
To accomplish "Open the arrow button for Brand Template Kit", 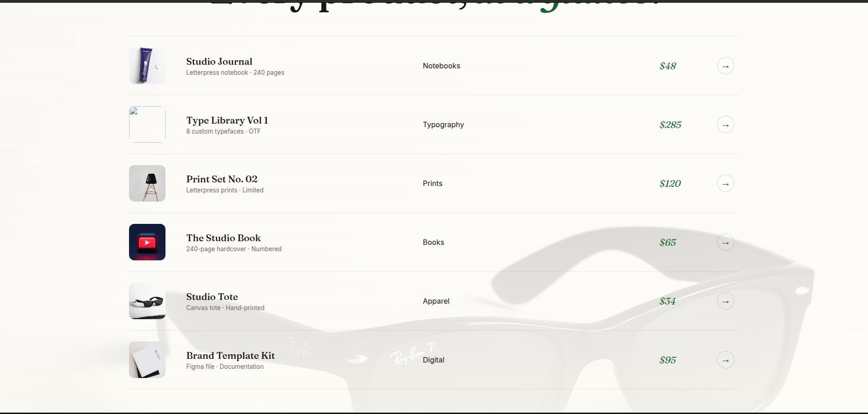I will click(725, 360).
